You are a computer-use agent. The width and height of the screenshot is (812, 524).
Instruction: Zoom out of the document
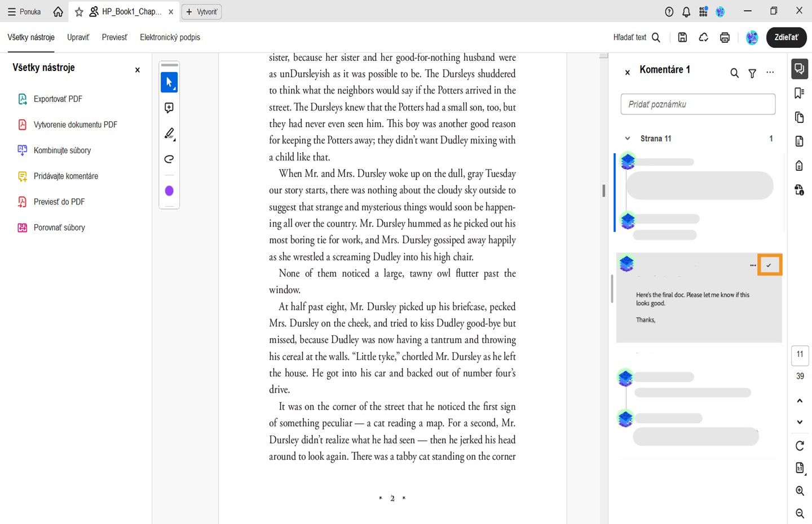point(800,513)
